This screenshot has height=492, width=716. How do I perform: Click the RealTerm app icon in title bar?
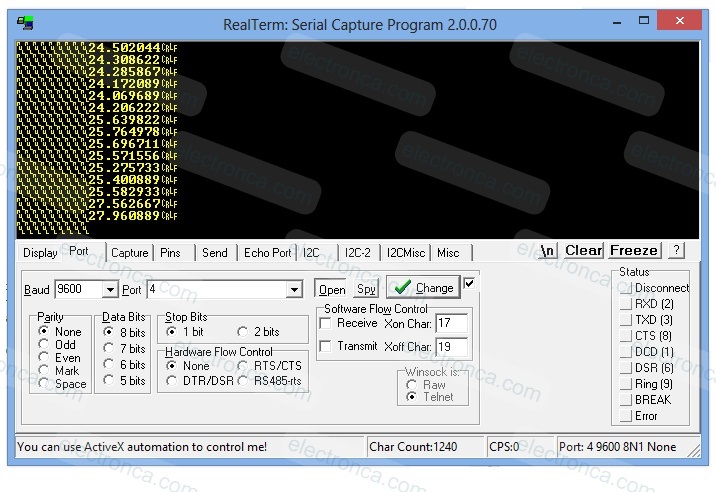click(25, 22)
